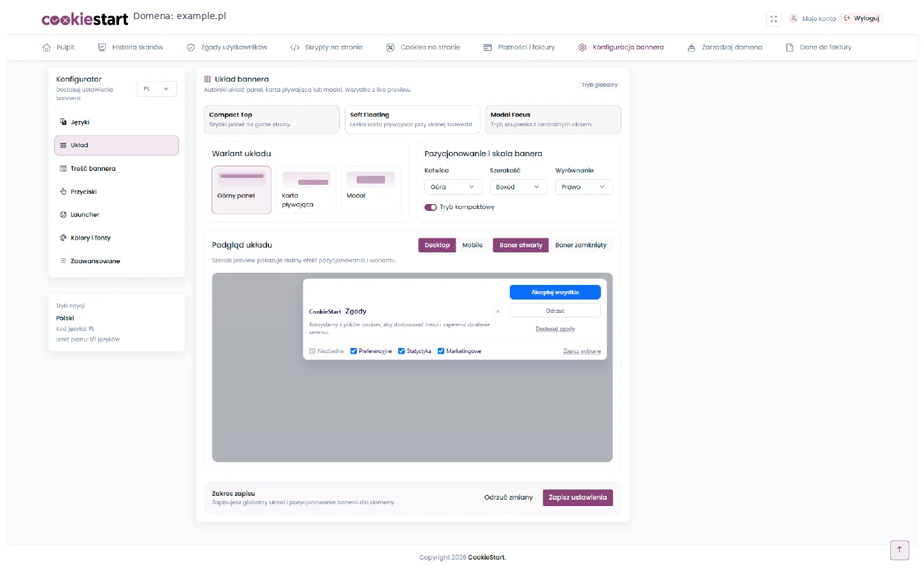The height and width of the screenshot is (580, 924).
Task: Select the Karta pływająca layout thumbnail
Action: pyautogui.click(x=307, y=190)
